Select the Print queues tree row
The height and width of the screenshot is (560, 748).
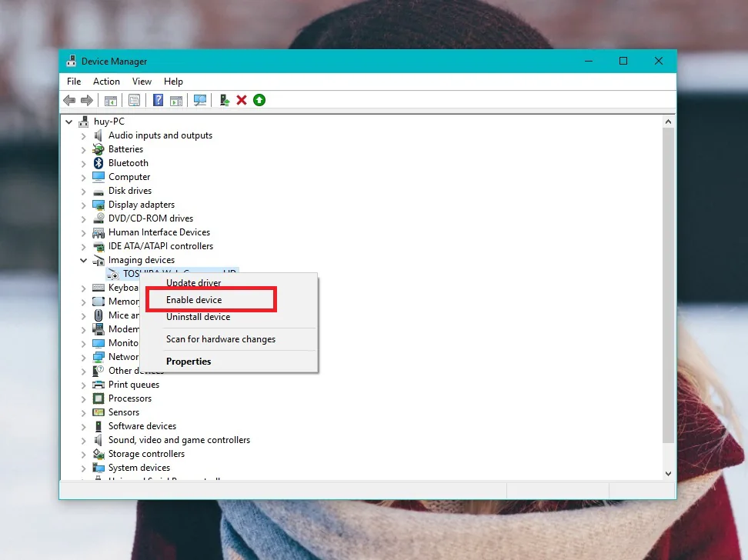[134, 385]
